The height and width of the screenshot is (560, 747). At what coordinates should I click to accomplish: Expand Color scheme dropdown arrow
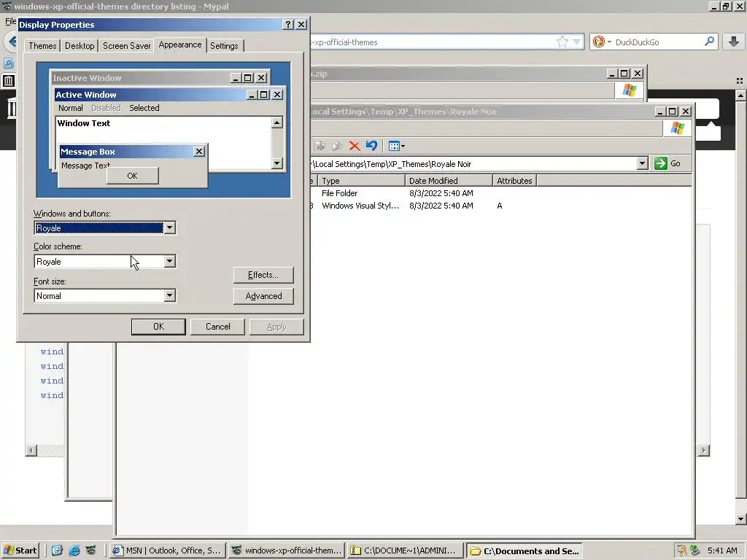169,261
